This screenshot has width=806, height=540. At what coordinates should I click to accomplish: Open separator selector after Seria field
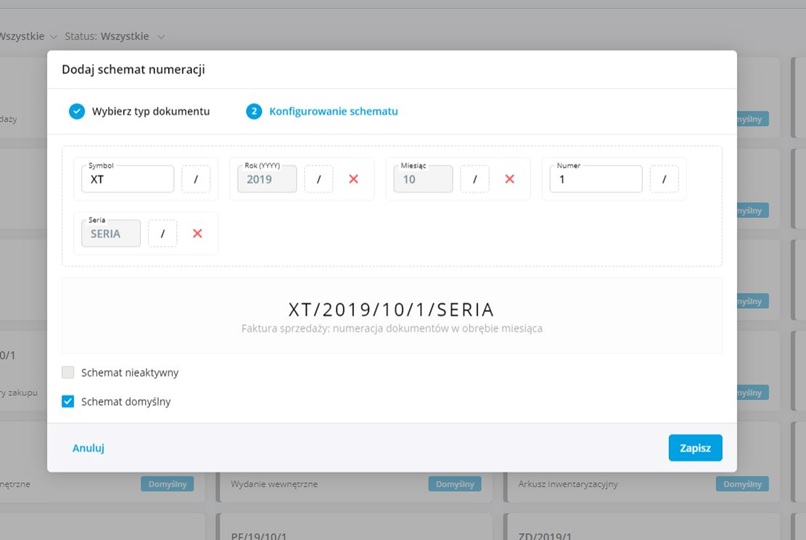click(x=162, y=233)
